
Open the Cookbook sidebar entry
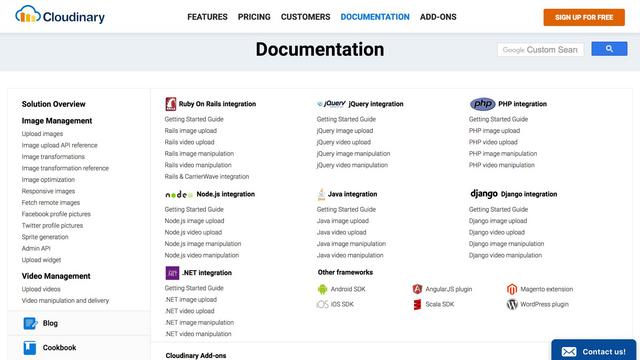click(x=79, y=348)
